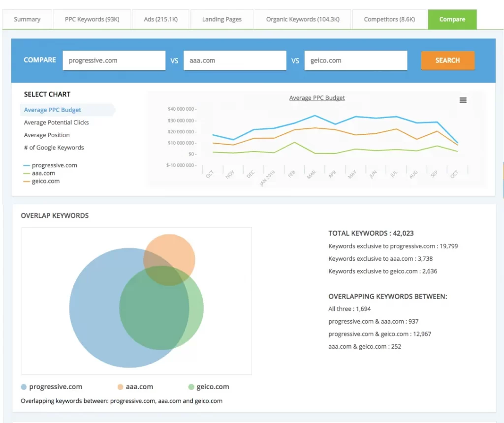Click the orange SEARCH button
Viewport: 504px width, 423px height.
pos(448,60)
